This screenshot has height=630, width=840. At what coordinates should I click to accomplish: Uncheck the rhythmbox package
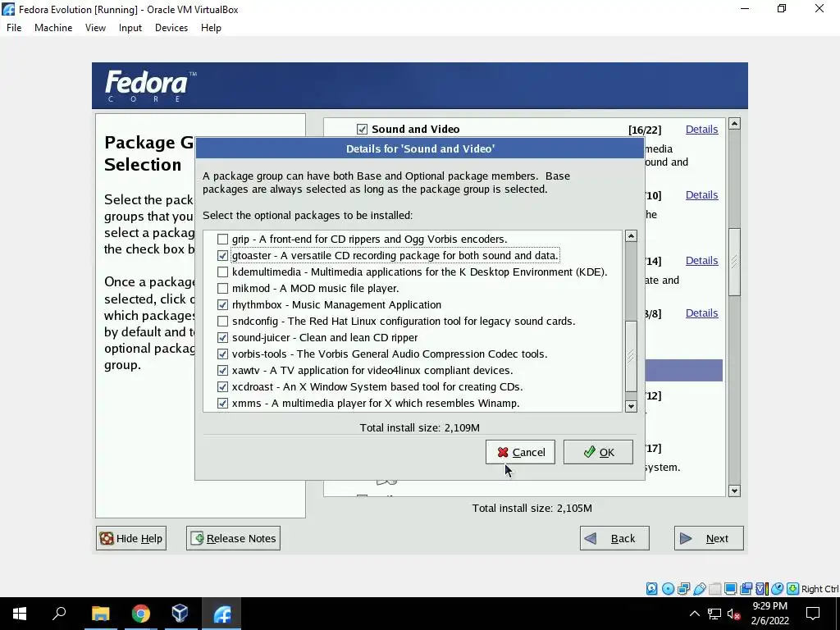[222, 305]
